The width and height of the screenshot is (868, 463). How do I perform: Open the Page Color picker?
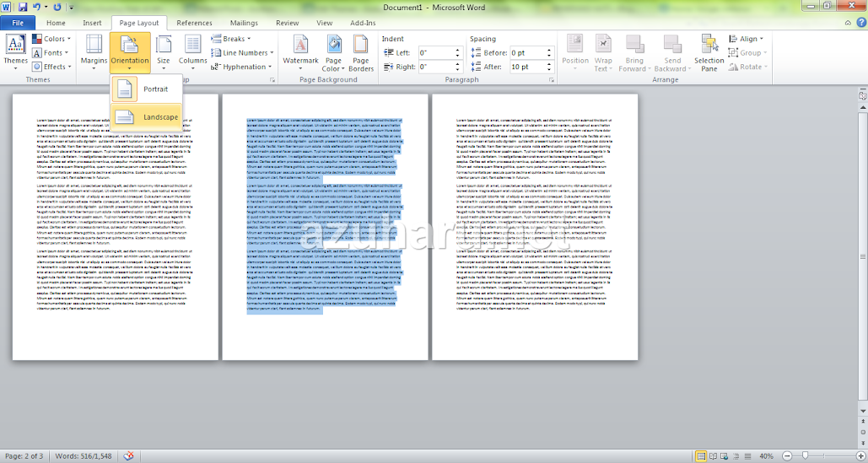click(333, 52)
